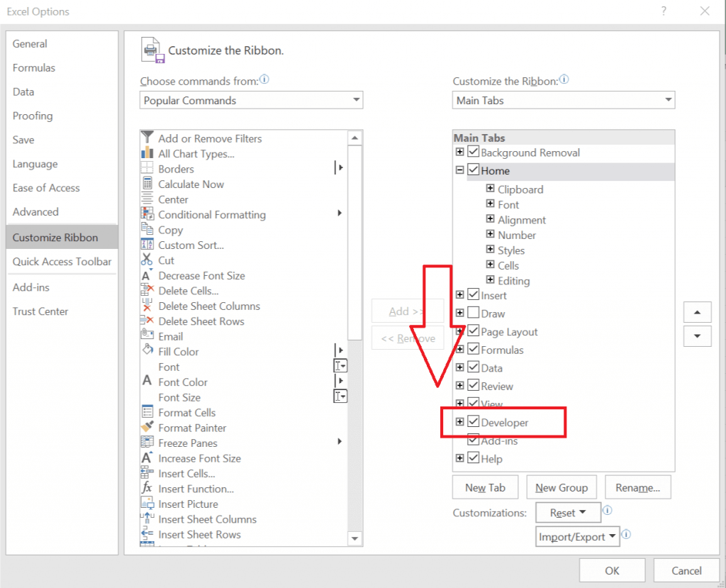Open the Customize the Ribbon Main Tabs dropdown
The height and width of the screenshot is (588, 726).
click(564, 100)
